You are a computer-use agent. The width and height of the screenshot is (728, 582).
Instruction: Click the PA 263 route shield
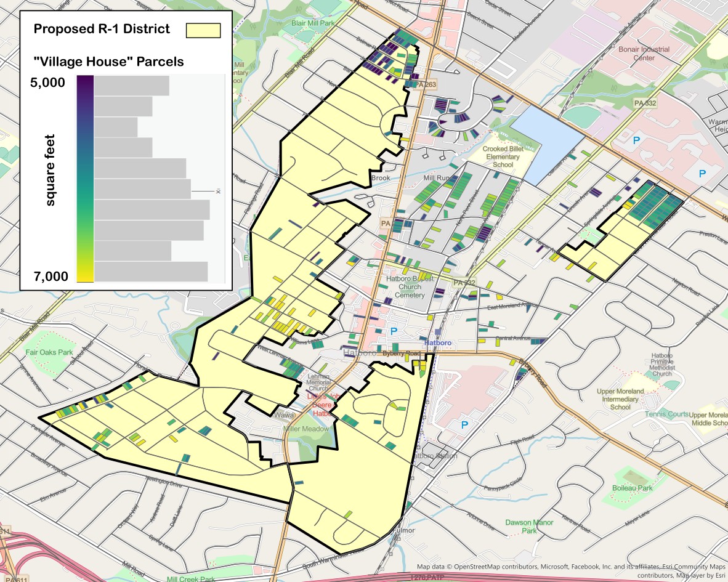(421, 85)
